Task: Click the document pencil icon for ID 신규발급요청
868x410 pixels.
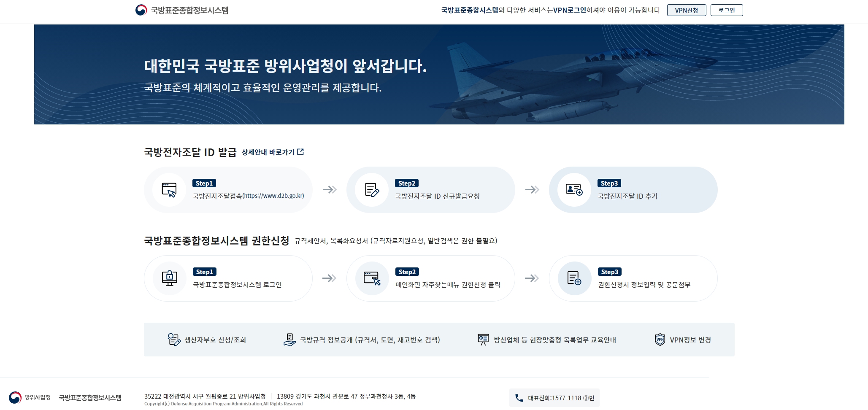Action: [372, 190]
